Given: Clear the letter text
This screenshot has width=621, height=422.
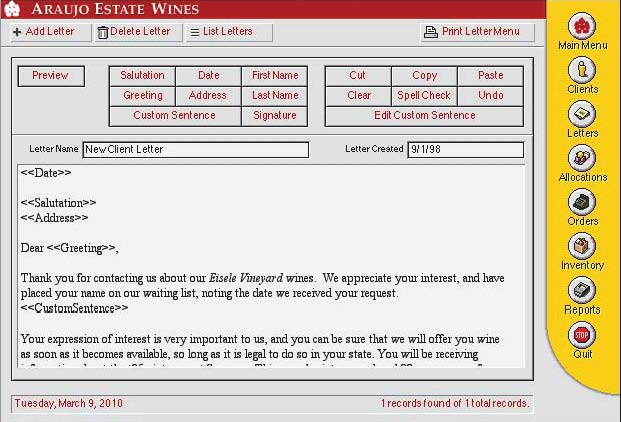Looking at the screenshot, I should point(358,95).
